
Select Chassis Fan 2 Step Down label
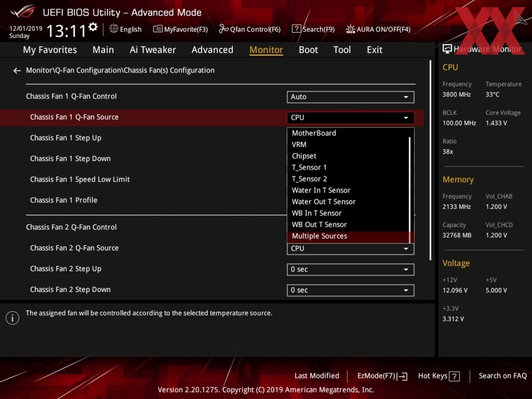click(70, 289)
